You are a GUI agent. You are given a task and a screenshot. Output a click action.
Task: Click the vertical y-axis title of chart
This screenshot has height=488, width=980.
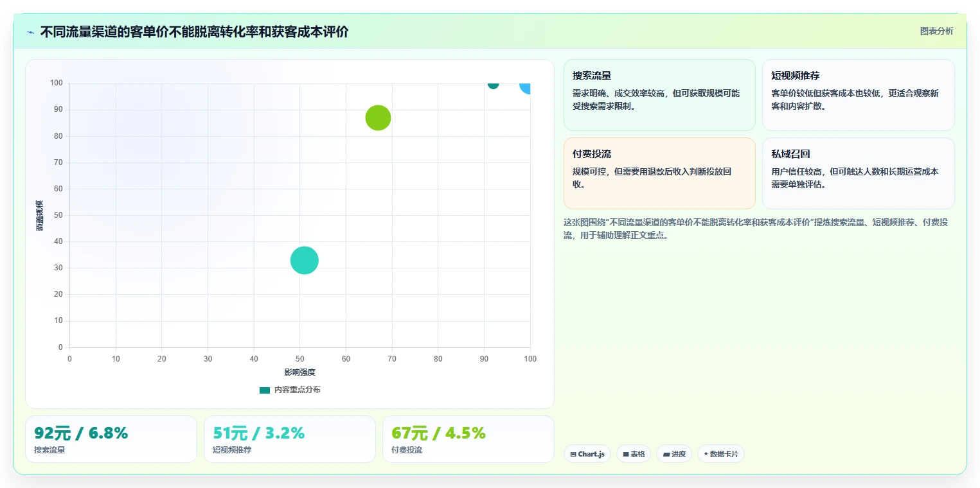(40, 216)
